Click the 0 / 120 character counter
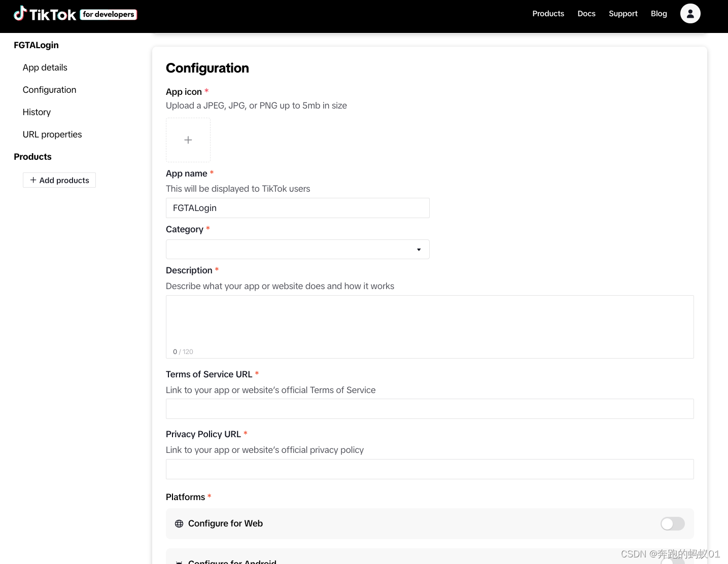This screenshot has width=728, height=564. [x=183, y=351]
